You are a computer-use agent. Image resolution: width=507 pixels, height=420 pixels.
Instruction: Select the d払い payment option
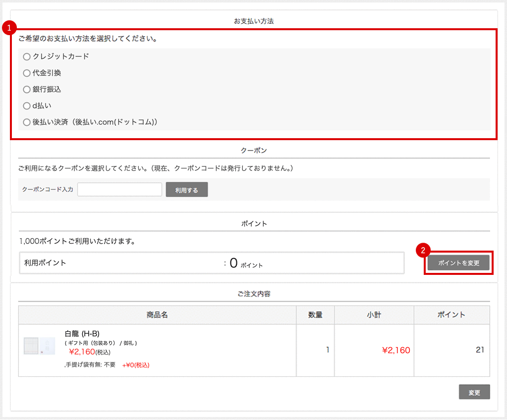[x=27, y=105]
